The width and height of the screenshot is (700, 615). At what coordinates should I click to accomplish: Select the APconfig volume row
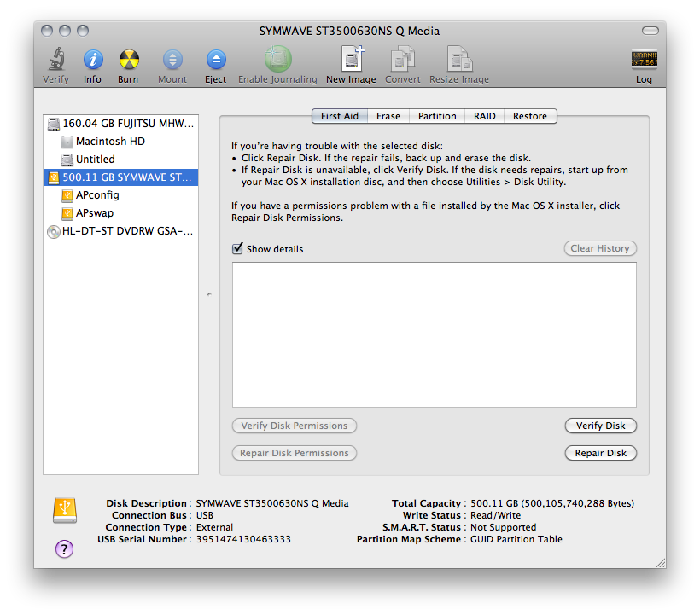click(120, 194)
